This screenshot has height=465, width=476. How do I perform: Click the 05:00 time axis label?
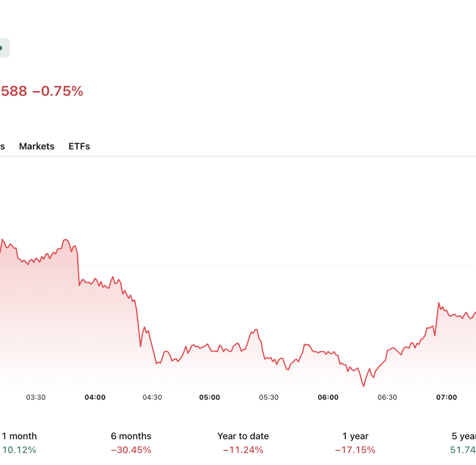[209, 397]
